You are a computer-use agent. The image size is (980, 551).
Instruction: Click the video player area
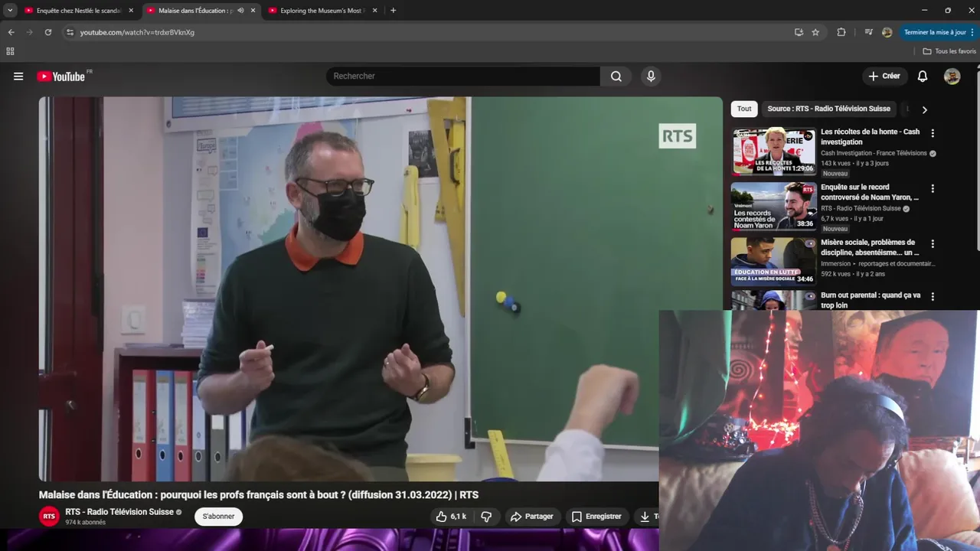[381, 289]
